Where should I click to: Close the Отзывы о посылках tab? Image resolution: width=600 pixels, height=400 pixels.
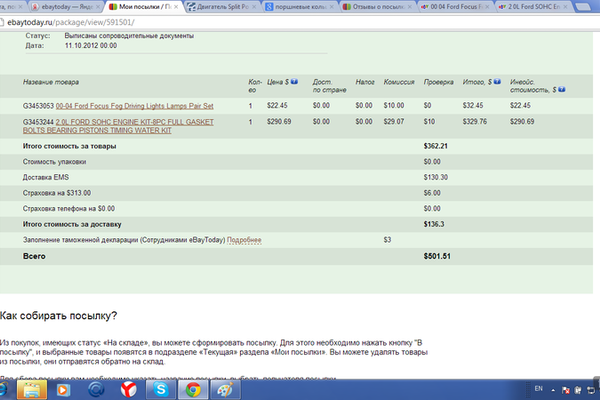[x=409, y=7]
